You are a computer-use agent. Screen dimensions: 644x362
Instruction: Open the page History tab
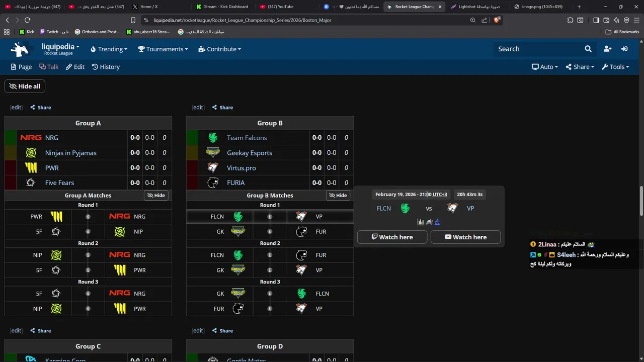[106, 67]
